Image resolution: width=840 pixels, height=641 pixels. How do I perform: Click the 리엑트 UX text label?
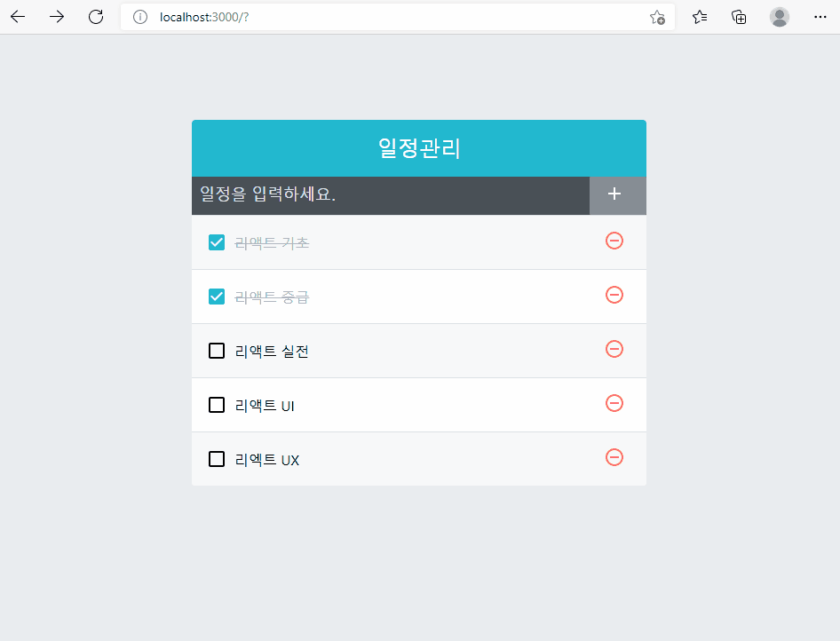266,460
